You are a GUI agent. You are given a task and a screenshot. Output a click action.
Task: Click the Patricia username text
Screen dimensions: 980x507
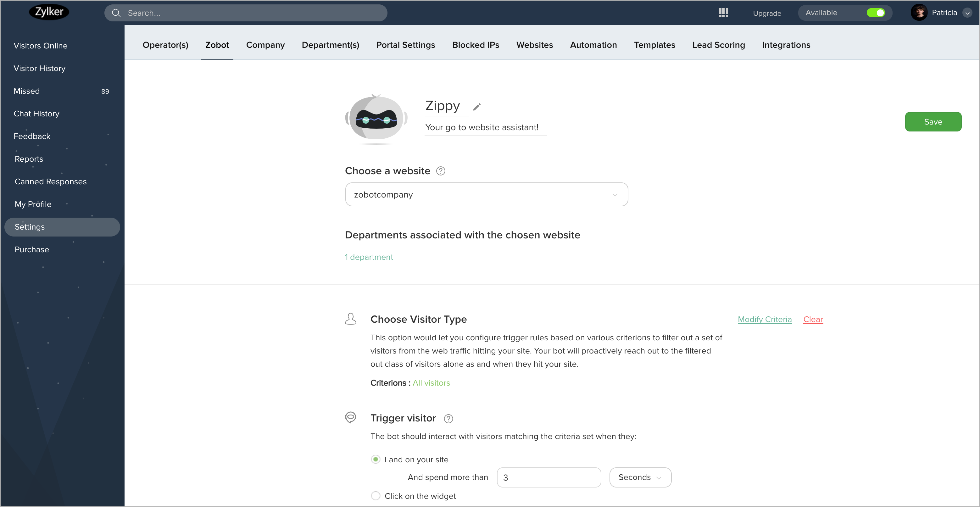[x=944, y=13]
